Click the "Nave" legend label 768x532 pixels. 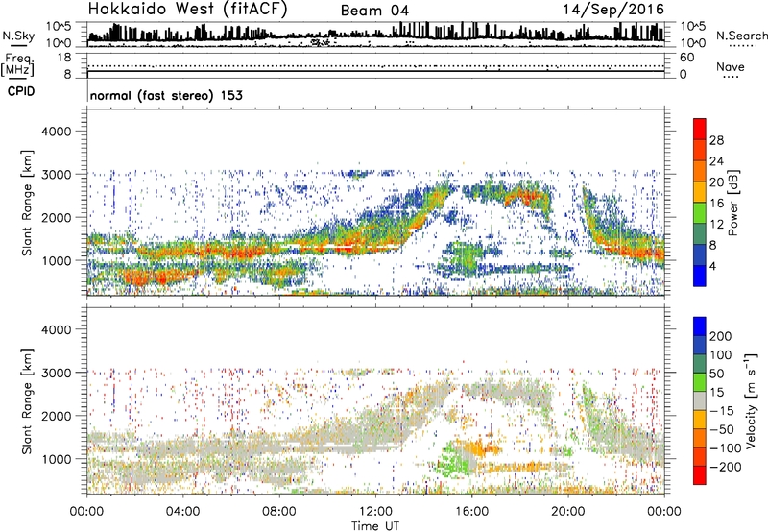click(x=731, y=66)
